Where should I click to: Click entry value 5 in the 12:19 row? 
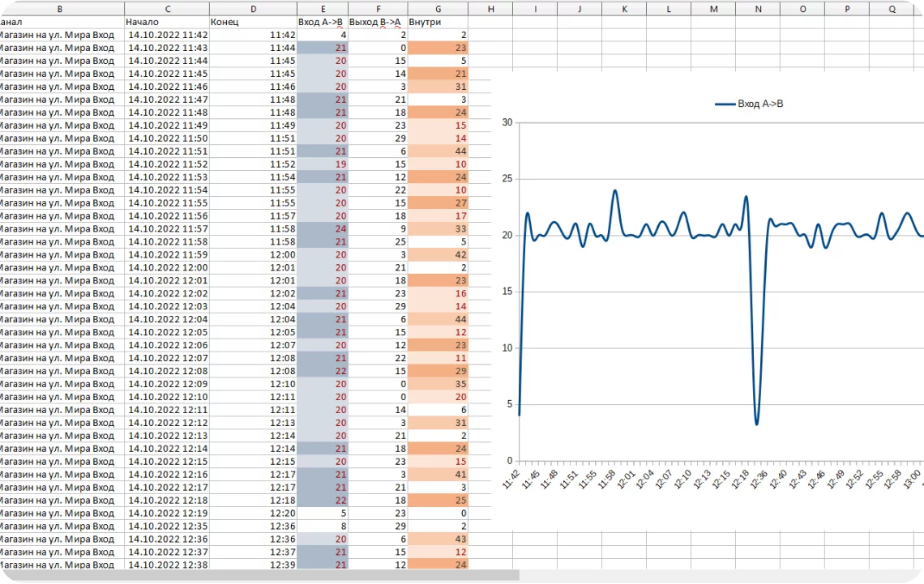(x=323, y=514)
